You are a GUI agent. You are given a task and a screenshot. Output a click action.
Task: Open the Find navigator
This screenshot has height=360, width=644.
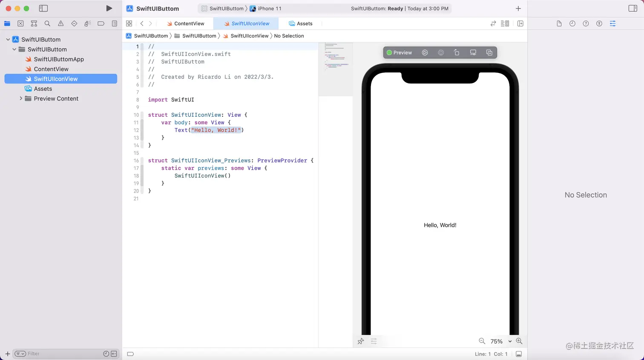point(47,23)
